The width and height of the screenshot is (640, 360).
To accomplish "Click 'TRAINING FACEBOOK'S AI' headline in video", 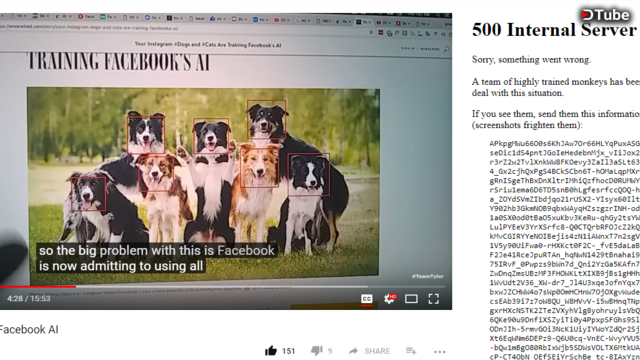I will (x=119, y=62).
